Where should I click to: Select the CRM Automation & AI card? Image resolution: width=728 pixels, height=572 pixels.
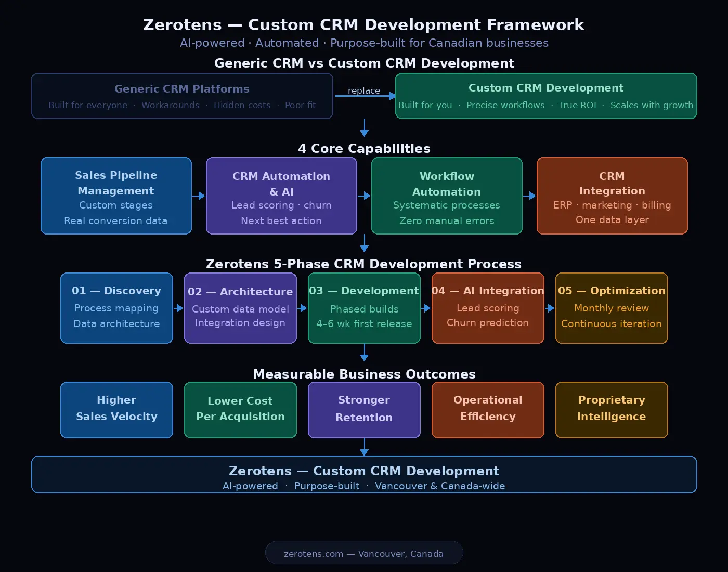[x=281, y=196]
